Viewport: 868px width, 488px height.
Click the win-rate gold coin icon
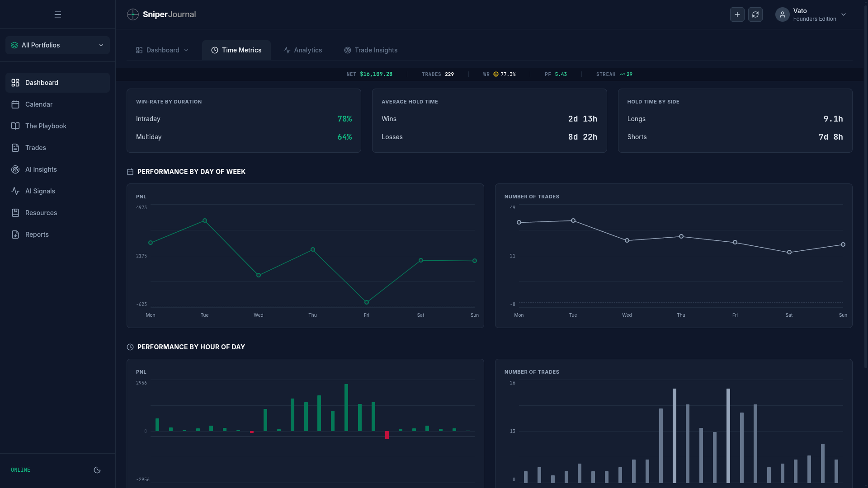496,74
